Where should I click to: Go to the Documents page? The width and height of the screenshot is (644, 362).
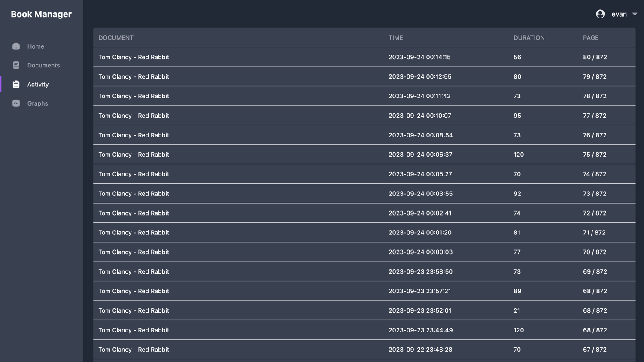coord(43,65)
